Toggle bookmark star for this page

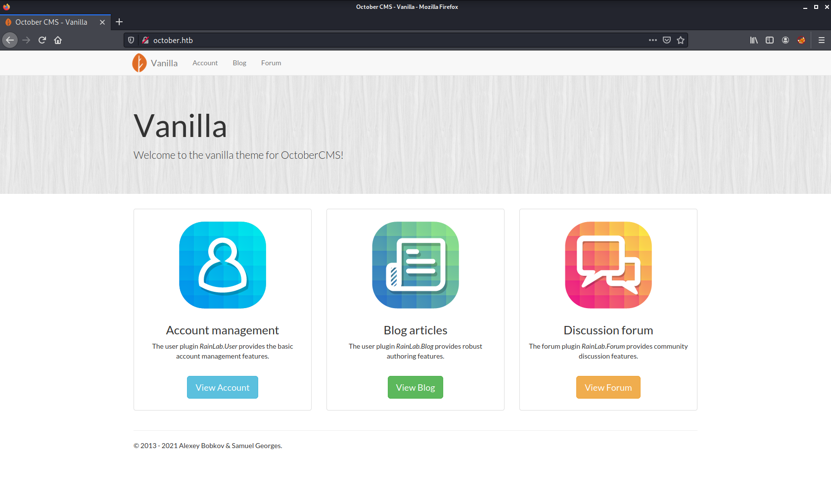coord(681,40)
